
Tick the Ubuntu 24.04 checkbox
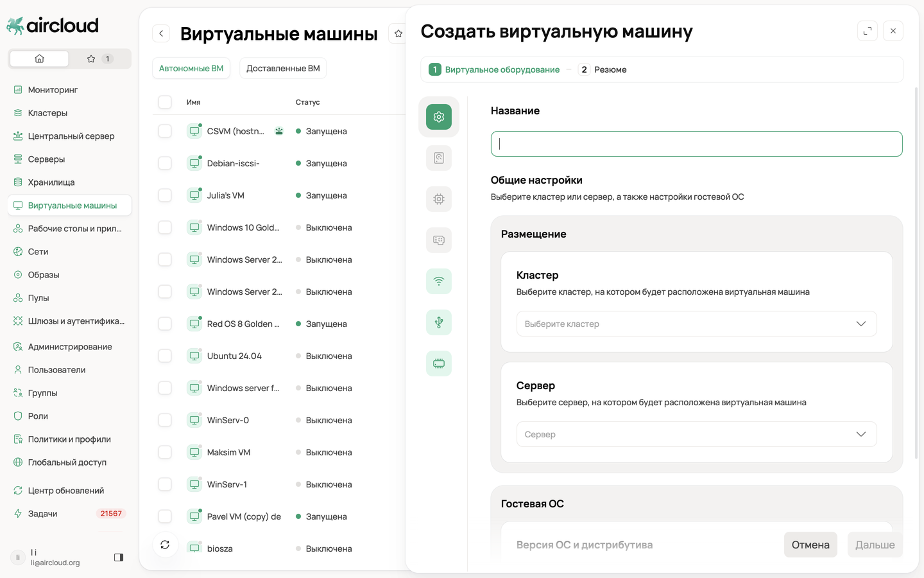click(165, 356)
